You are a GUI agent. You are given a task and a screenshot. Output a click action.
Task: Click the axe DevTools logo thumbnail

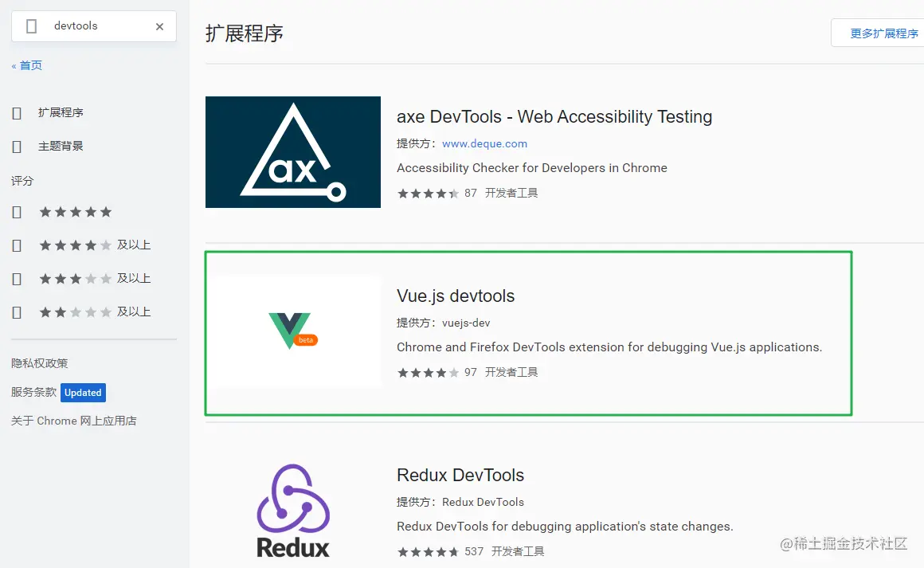tap(292, 152)
